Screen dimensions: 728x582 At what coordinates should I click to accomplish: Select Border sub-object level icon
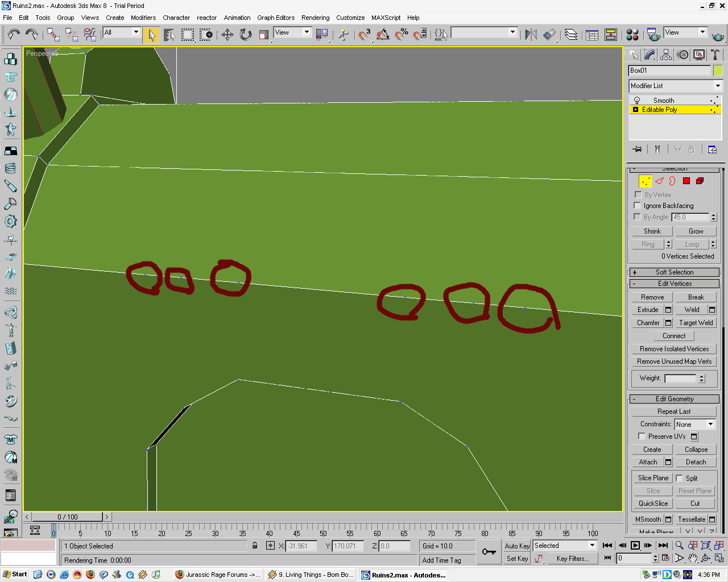672,181
